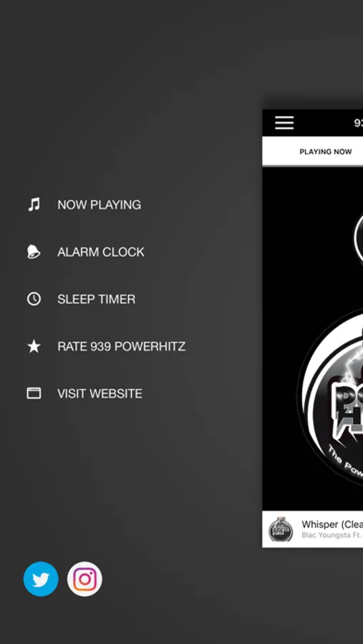Click the music note icon
The width and height of the screenshot is (363, 644).
(x=34, y=205)
